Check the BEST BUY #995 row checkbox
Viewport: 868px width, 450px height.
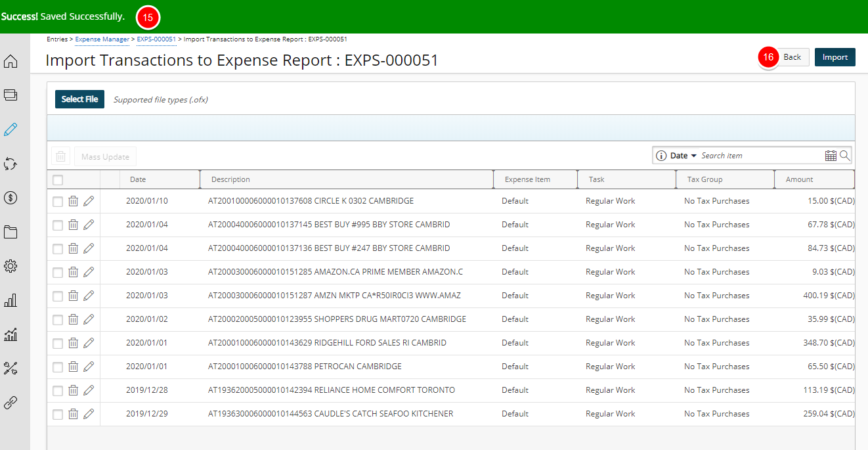point(58,225)
